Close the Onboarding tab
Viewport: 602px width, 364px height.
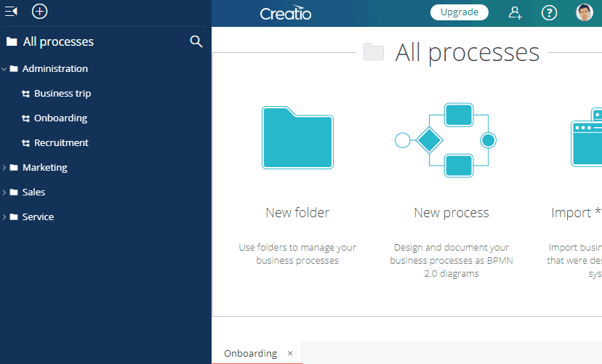[x=290, y=353]
